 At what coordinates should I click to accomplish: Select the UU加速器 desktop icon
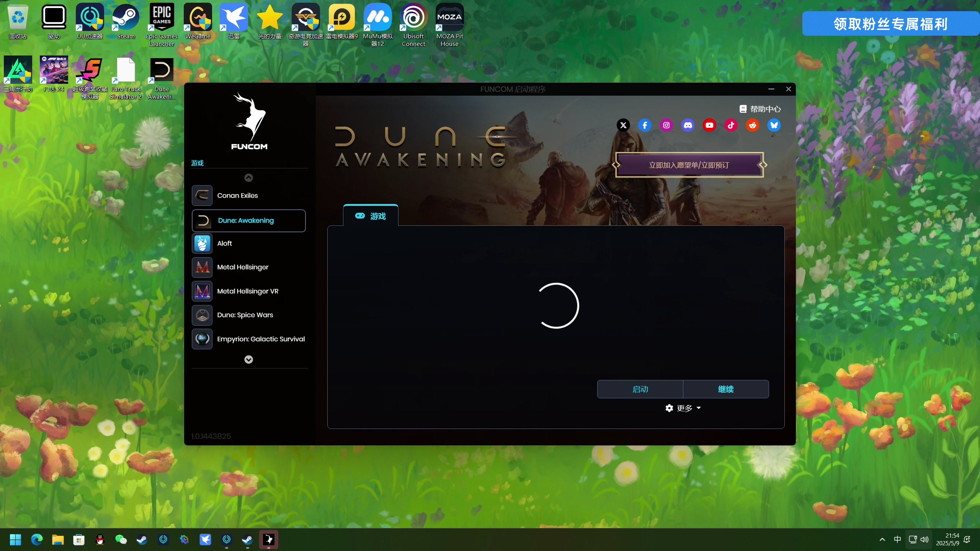tap(90, 22)
